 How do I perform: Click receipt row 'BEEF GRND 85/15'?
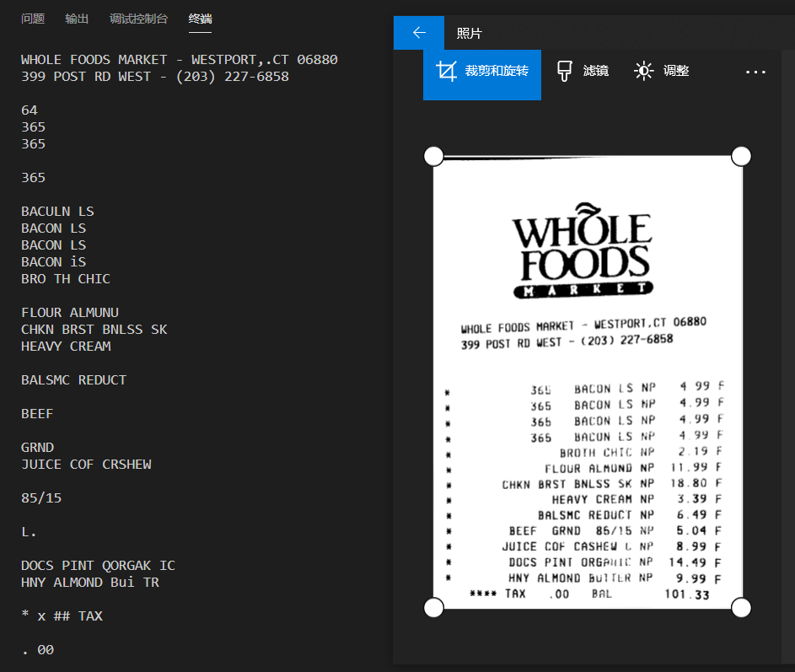coord(570,531)
